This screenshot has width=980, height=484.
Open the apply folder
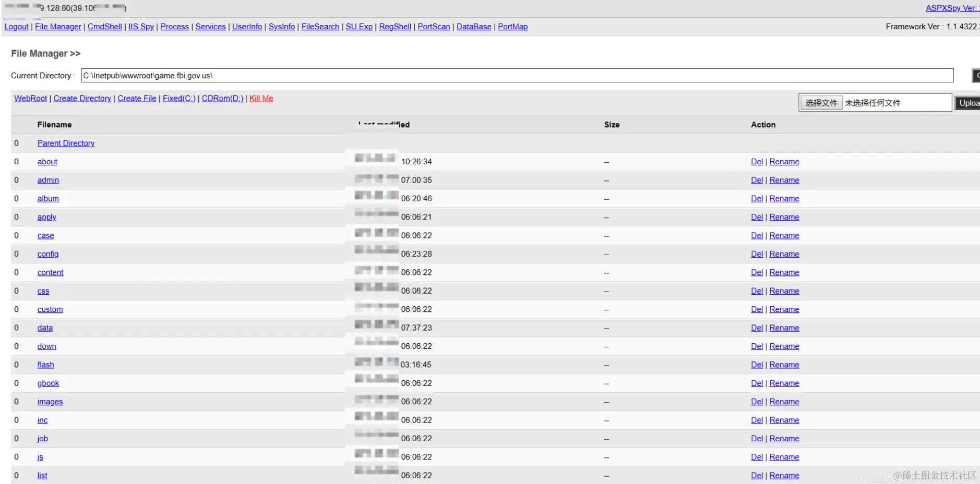click(46, 217)
